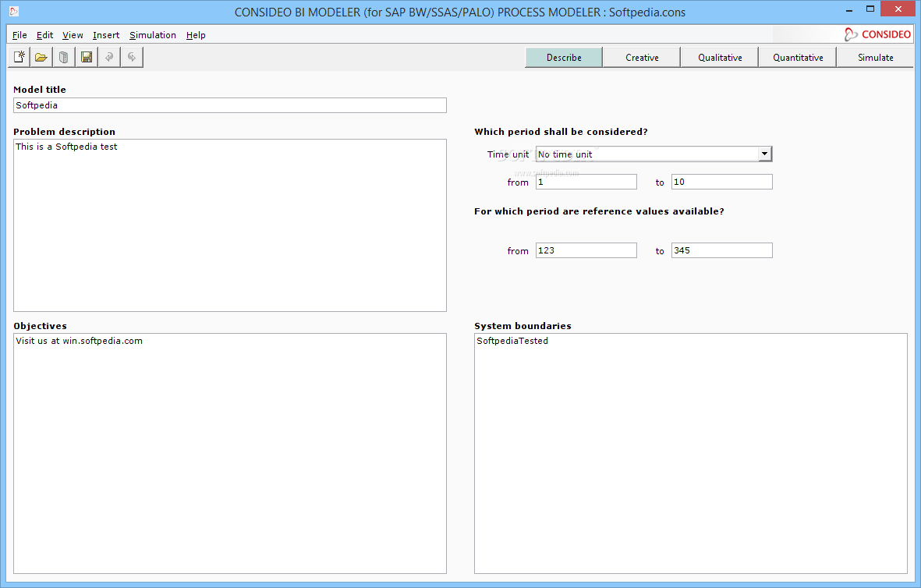
Task: Click the reference 'to' field with 345
Action: coord(722,250)
